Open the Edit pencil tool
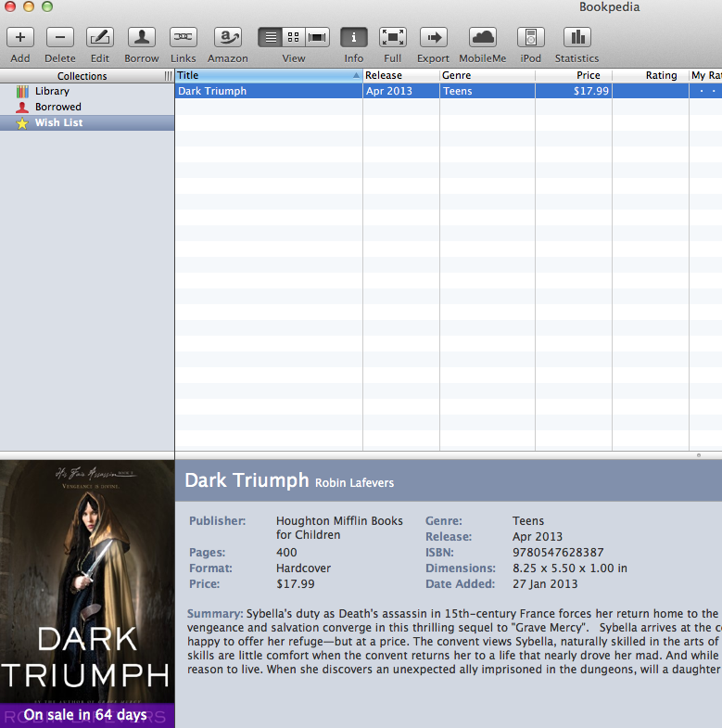Screen dimensions: 722x728 click(x=100, y=38)
